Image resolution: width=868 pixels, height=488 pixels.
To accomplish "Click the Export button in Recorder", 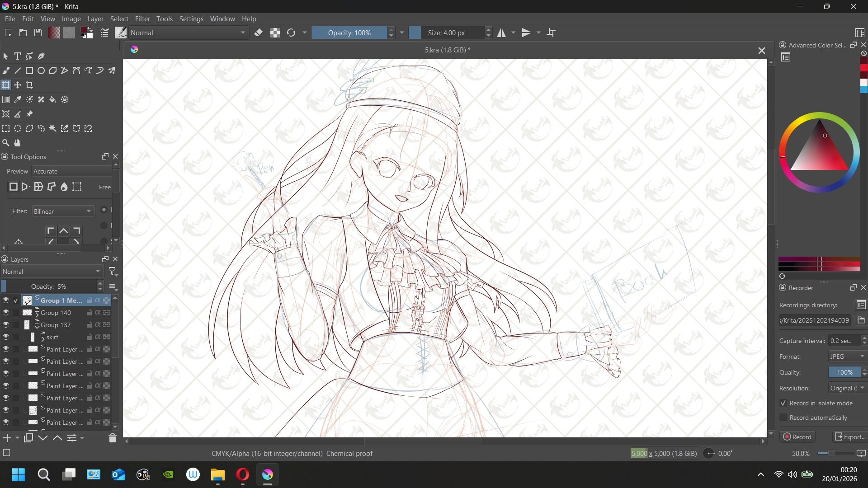I will tap(849, 436).
